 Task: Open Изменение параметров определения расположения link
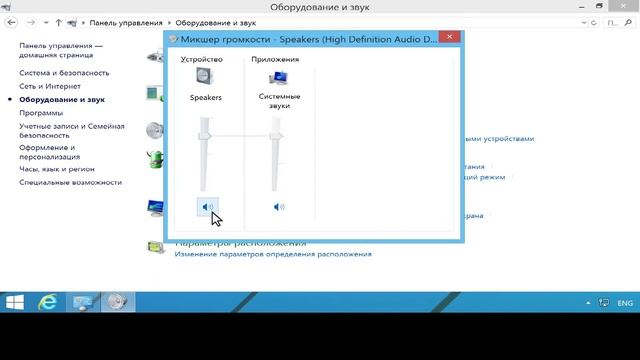273,254
